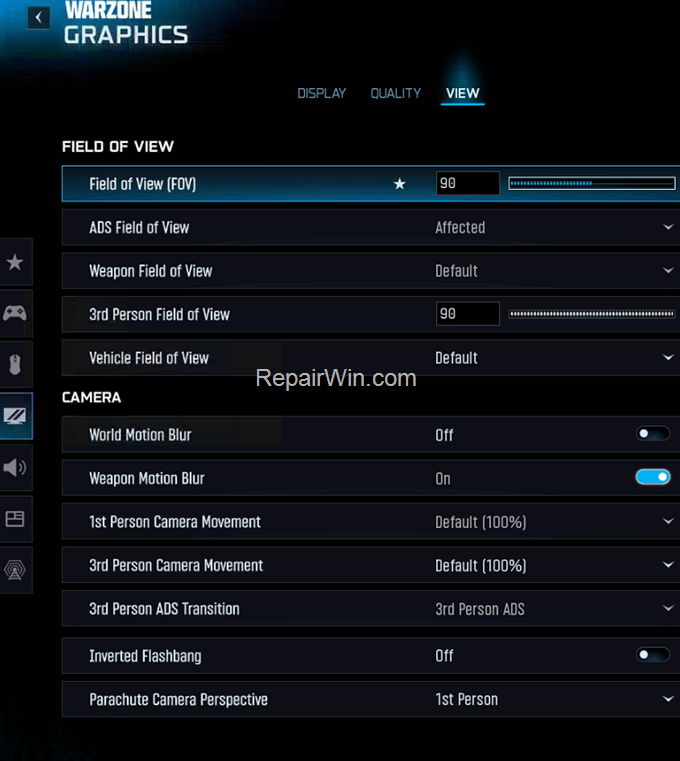Click the 'World Motion Blur' label
The width and height of the screenshot is (680, 761).
point(140,435)
